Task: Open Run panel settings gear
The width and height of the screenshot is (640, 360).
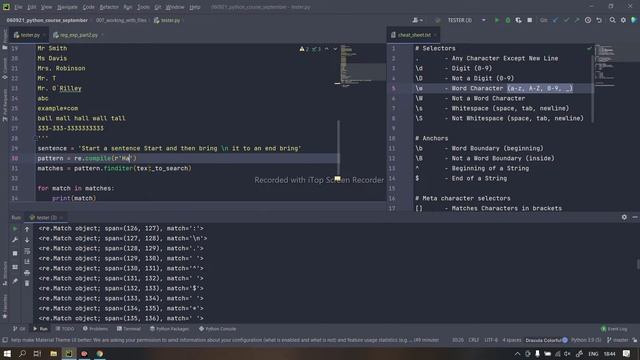Action: coord(624,217)
